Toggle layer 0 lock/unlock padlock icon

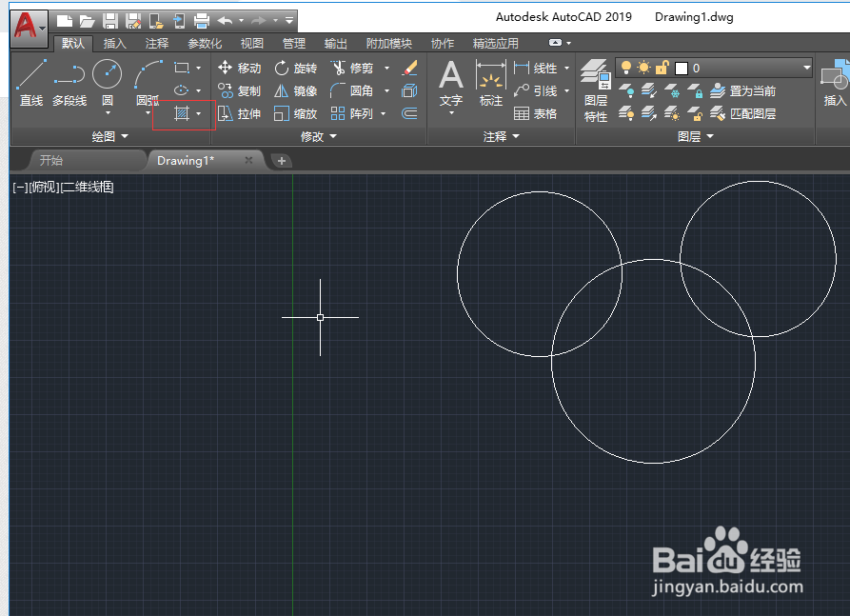(x=662, y=68)
